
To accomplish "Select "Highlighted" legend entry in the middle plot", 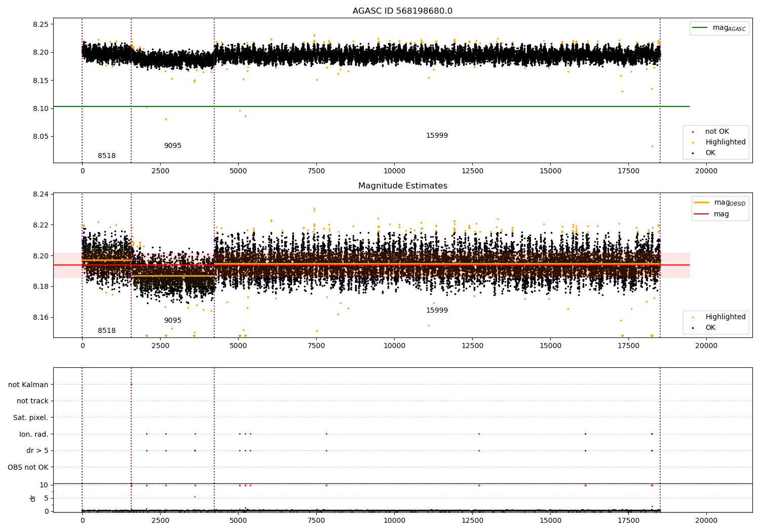I will pos(726,317).
